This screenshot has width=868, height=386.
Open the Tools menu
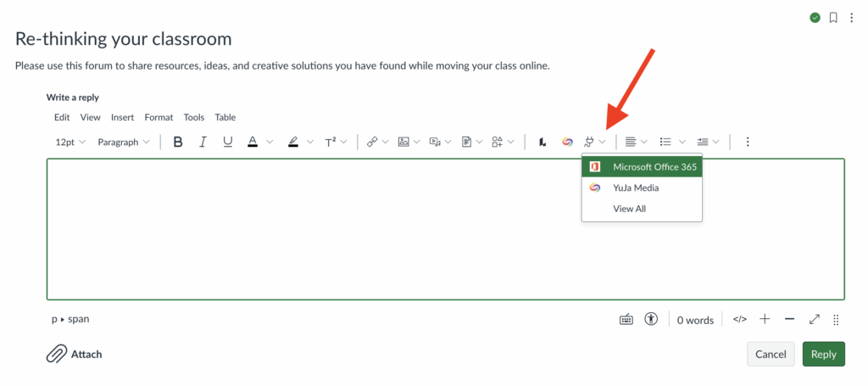point(194,117)
